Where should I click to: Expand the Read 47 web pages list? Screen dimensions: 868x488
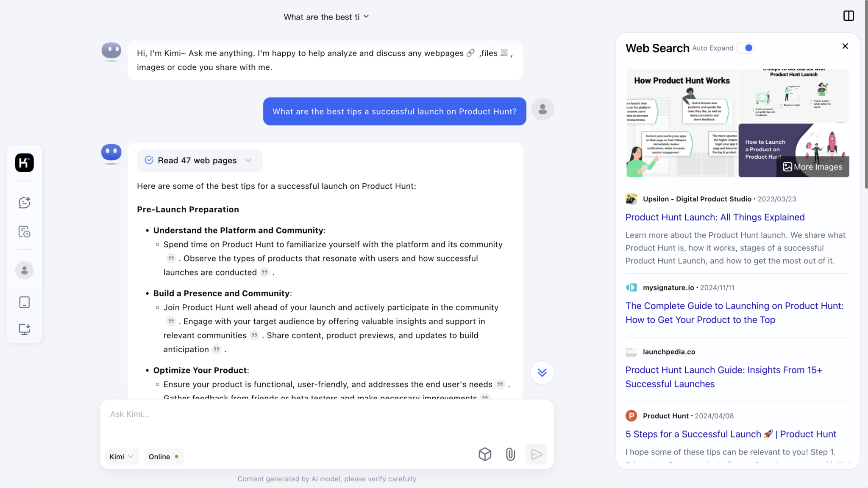point(199,161)
